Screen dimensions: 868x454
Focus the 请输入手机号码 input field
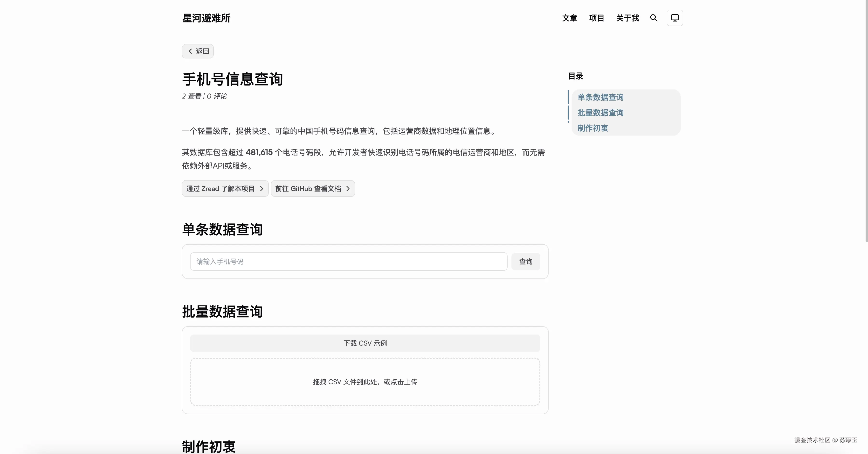click(x=348, y=261)
